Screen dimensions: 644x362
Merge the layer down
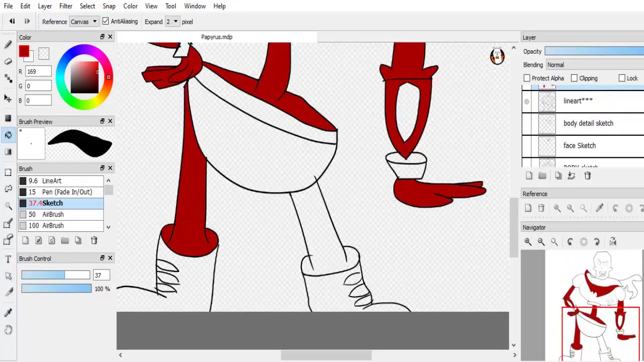(x=572, y=175)
